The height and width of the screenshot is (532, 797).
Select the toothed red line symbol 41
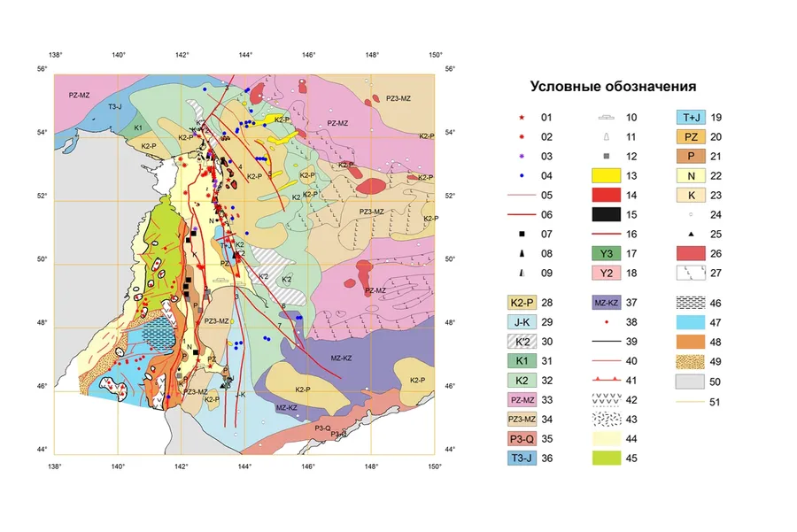[x=605, y=380]
